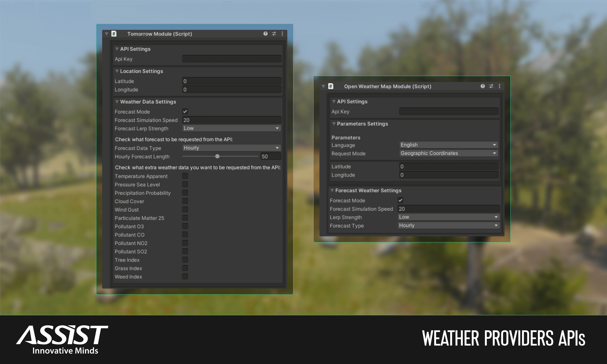This screenshot has width=607, height=364.
Task: Collapse API Settings in Open Weather Map Module
Action: click(334, 101)
